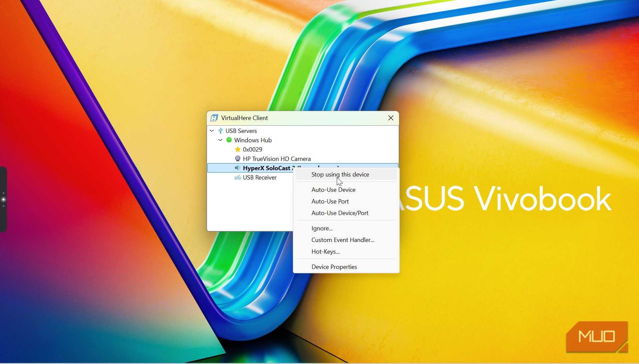Choose Auto-Use Device/Port option

(x=346, y=213)
